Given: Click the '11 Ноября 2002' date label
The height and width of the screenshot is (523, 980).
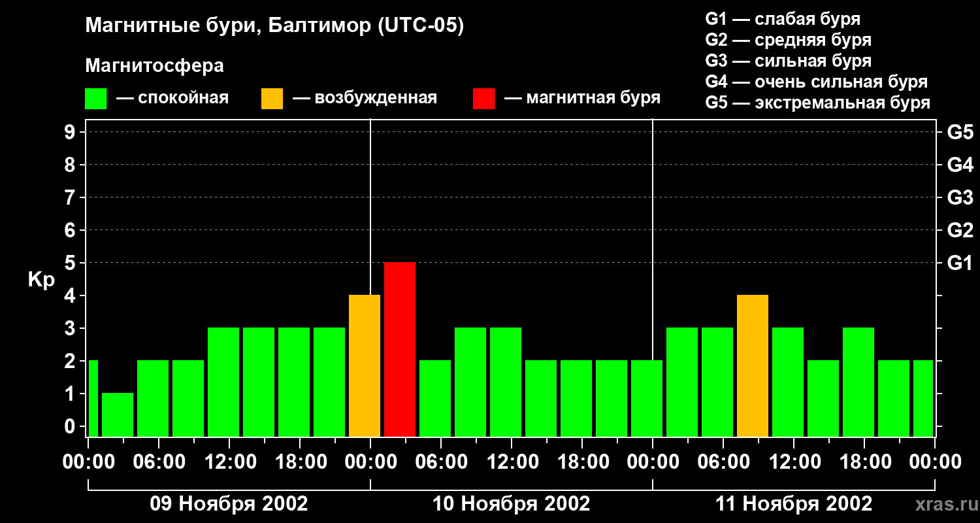Looking at the screenshot, I should click(794, 503).
